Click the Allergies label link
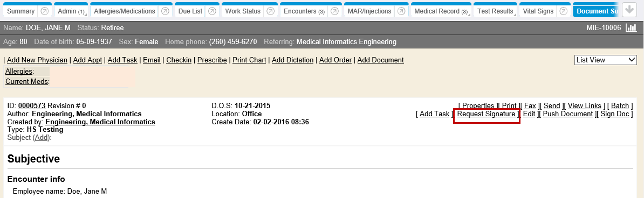Screen dimensions: 644x198 (x=19, y=72)
